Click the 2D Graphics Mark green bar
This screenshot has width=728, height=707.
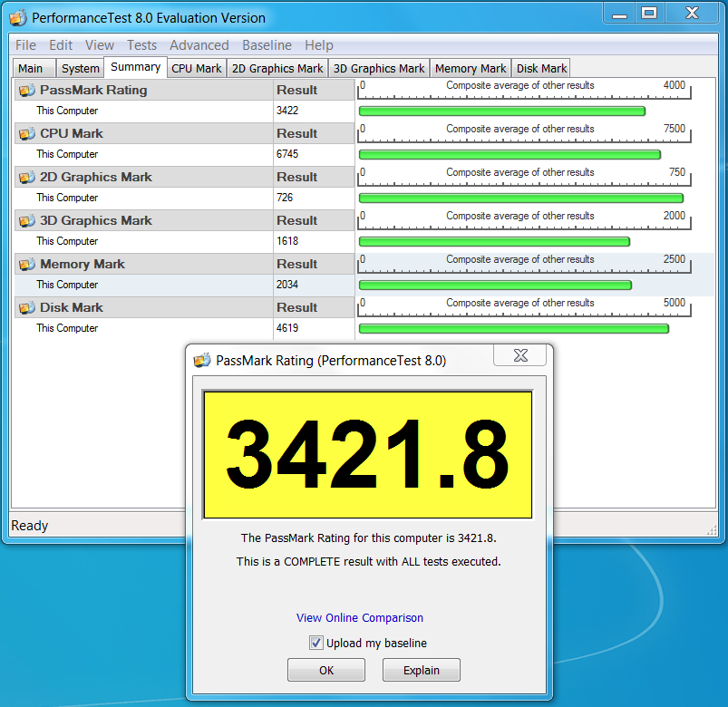(521, 199)
